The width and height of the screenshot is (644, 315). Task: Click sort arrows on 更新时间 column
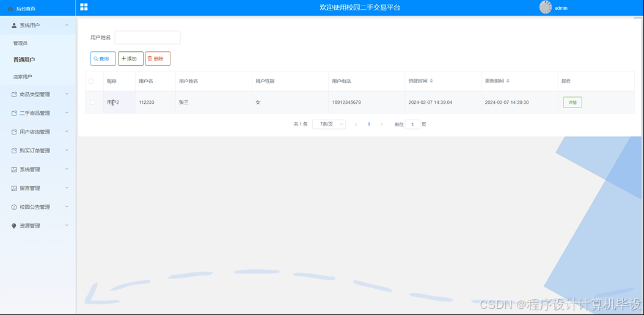pyautogui.click(x=508, y=81)
